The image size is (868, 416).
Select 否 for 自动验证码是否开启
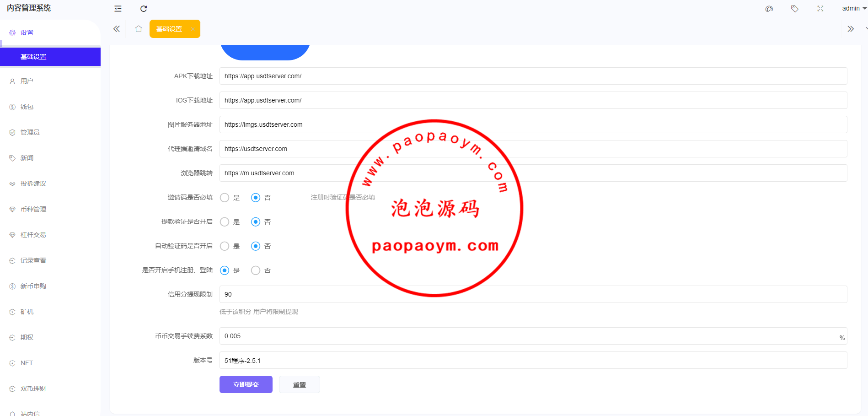coord(256,246)
